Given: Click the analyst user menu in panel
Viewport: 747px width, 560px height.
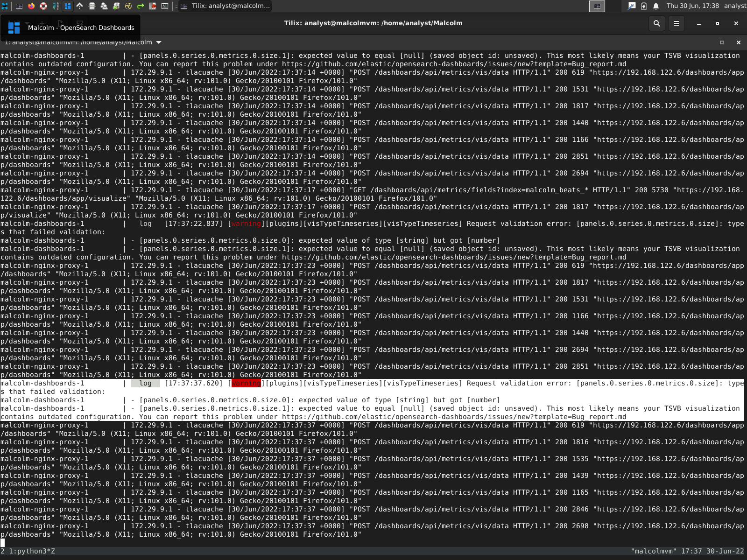Looking at the screenshot, I should click(x=735, y=6).
